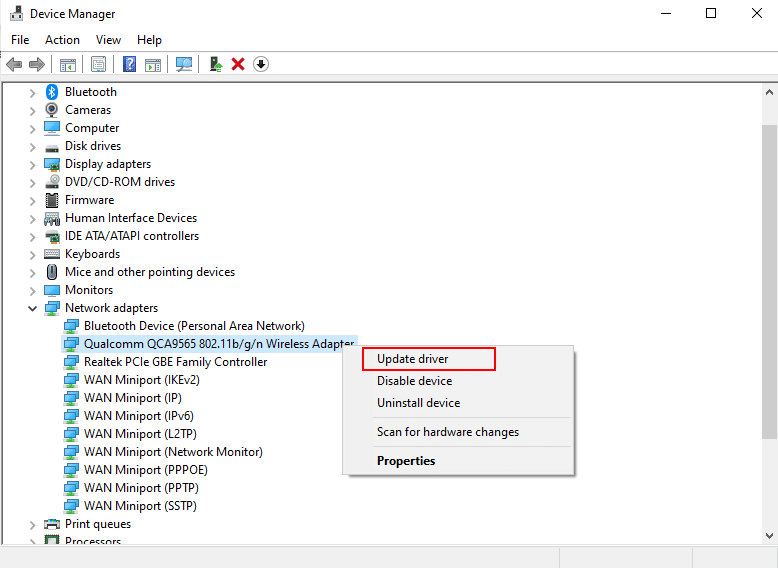Expand the Firmware category
The image size is (778, 568).
32,201
